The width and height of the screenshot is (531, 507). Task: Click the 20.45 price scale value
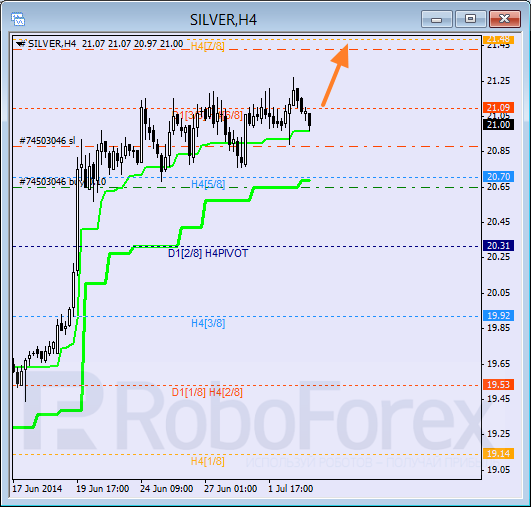tap(498, 222)
